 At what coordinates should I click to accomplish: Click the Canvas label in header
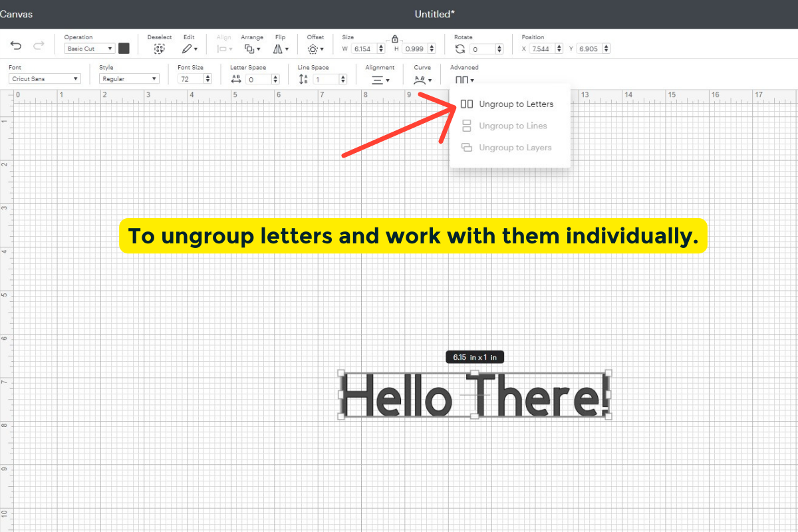tap(16, 14)
